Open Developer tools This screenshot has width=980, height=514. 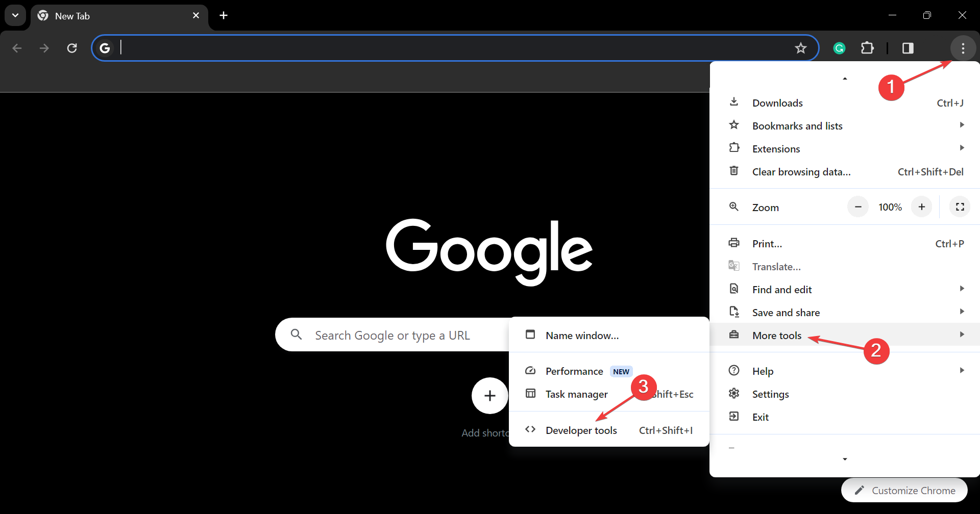609,430
